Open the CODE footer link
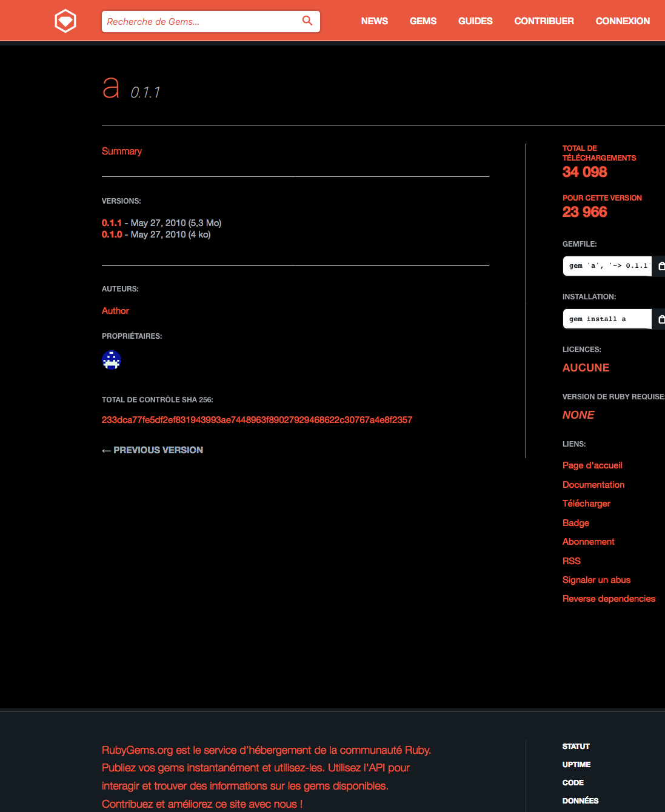Image resolution: width=665 pixels, height=812 pixels. pos(573,783)
